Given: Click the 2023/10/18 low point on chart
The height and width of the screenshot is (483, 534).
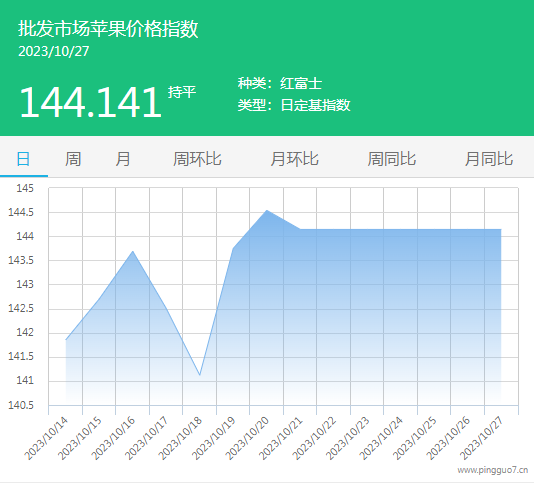Looking at the screenshot, I should 200,375.
